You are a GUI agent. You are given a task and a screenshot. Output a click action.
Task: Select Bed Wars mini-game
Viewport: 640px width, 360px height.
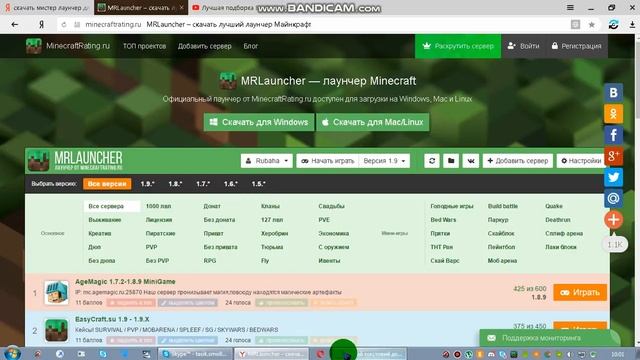(443, 220)
